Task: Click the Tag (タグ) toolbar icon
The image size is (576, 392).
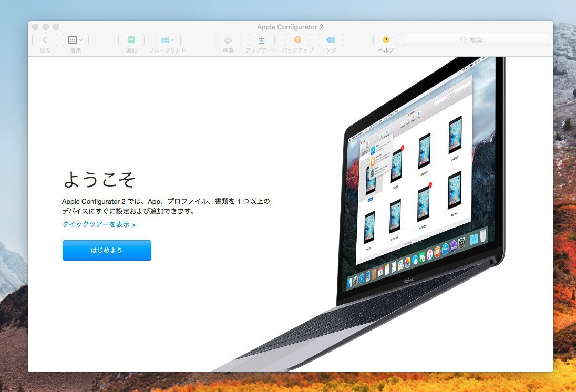Action: click(x=331, y=40)
